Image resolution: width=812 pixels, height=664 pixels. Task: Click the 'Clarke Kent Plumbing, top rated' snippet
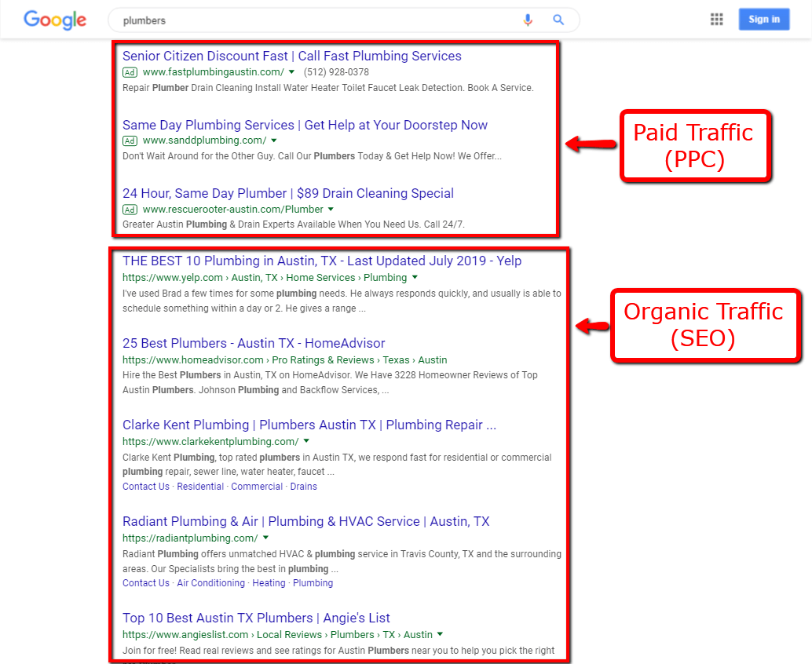coord(337,465)
